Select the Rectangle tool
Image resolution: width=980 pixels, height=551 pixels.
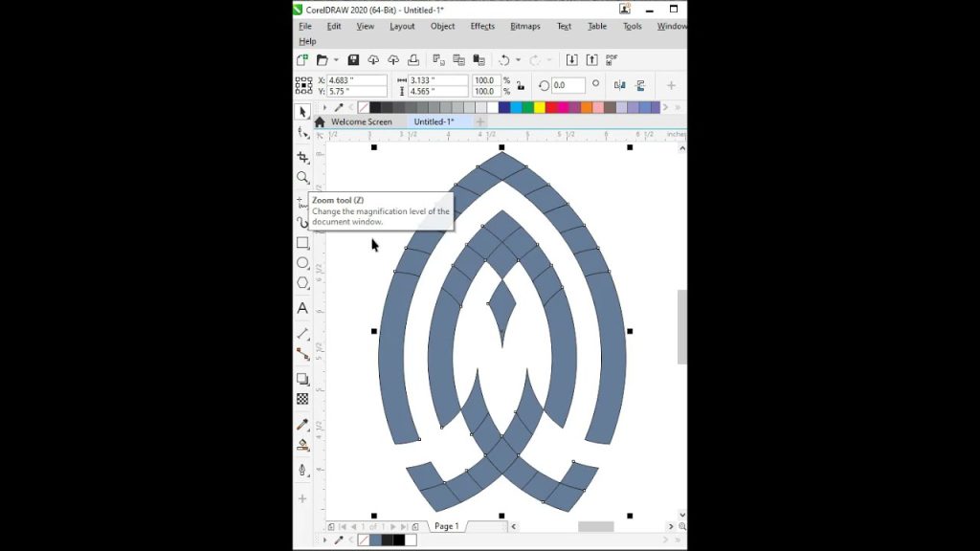302,243
